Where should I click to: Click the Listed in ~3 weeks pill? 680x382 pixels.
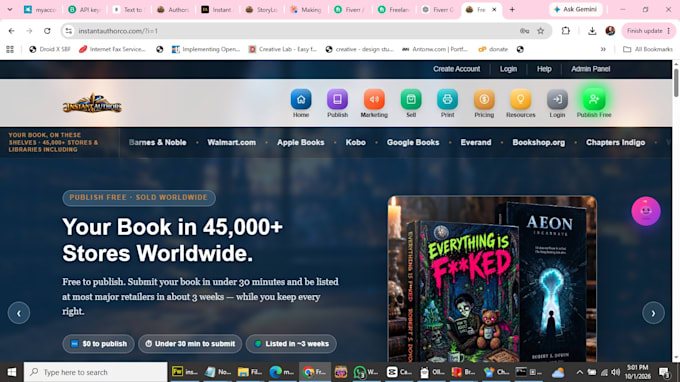pos(291,344)
